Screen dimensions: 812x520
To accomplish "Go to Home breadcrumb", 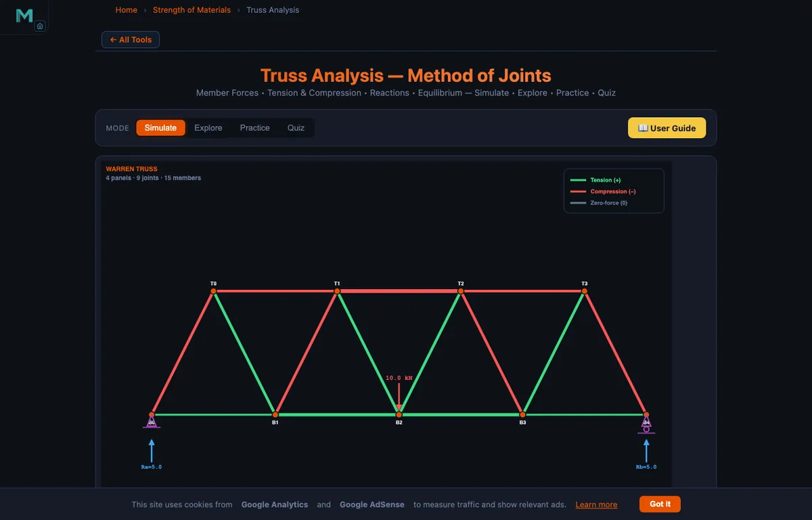I will 127,10.
